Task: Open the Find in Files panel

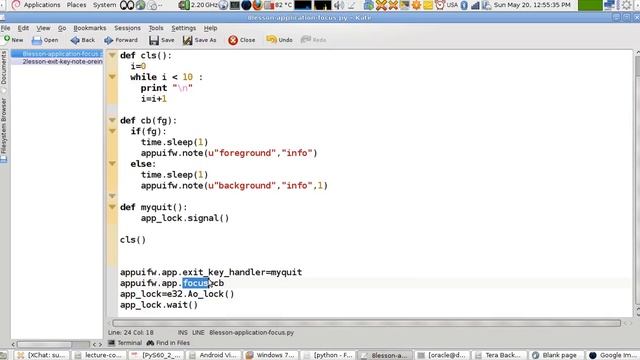Action: click(168, 343)
